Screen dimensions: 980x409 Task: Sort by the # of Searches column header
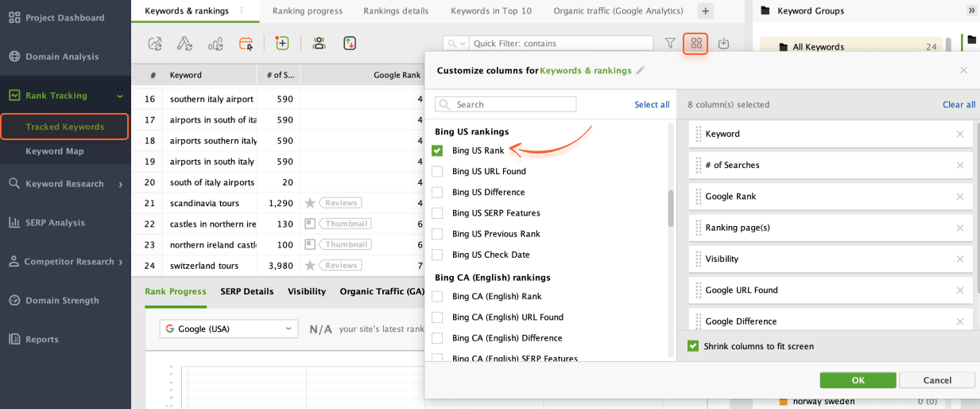278,75
